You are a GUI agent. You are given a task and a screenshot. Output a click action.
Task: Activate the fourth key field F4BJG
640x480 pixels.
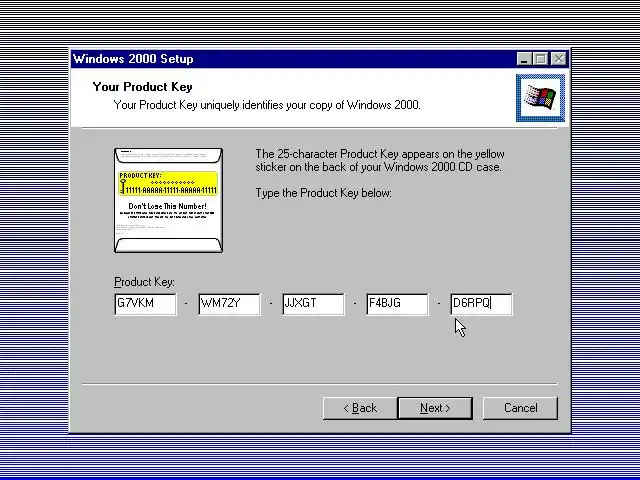398,304
